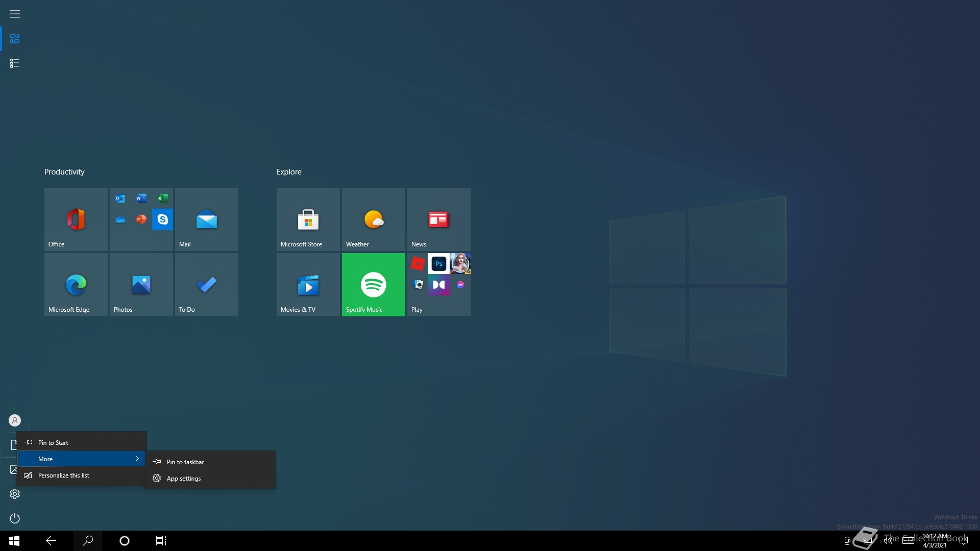Open the Power options button
Screen dimensions: 980x551
tap(15, 518)
